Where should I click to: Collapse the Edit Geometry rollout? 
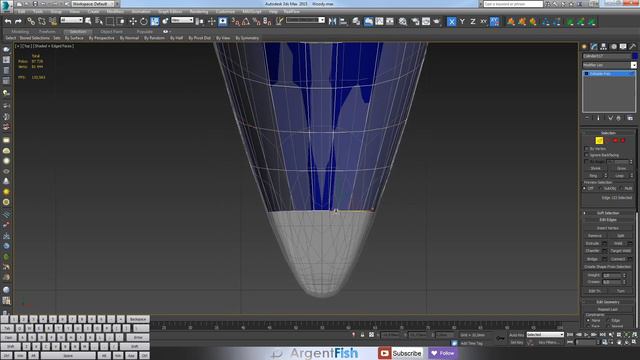point(608,302)
